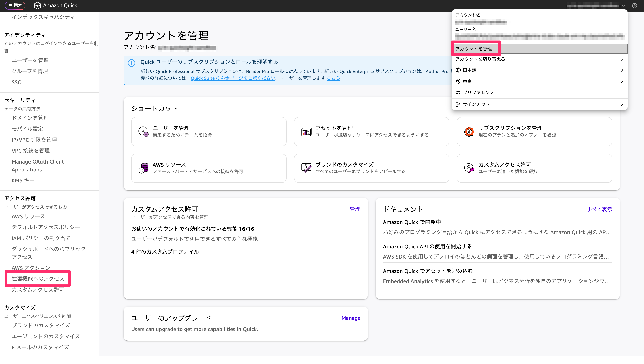This screenshot has height=364, width=644.
Task: Open モバイル設定 in the sidebar
Action: pyautogui.click(x=27, y=129)
